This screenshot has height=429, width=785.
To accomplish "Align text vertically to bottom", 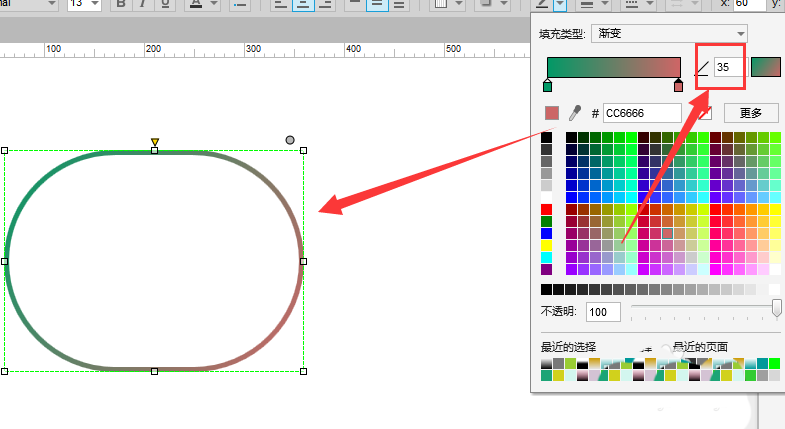I will tap(399, 5).
